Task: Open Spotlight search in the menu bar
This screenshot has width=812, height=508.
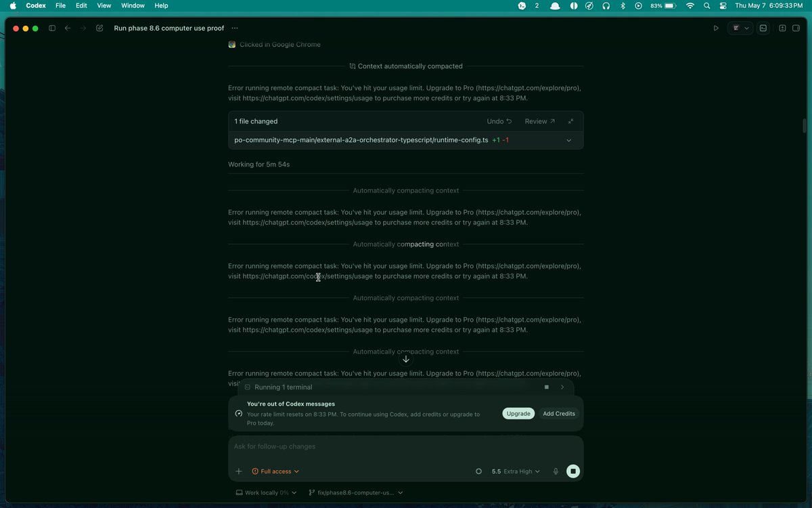Action: point(707,5)
